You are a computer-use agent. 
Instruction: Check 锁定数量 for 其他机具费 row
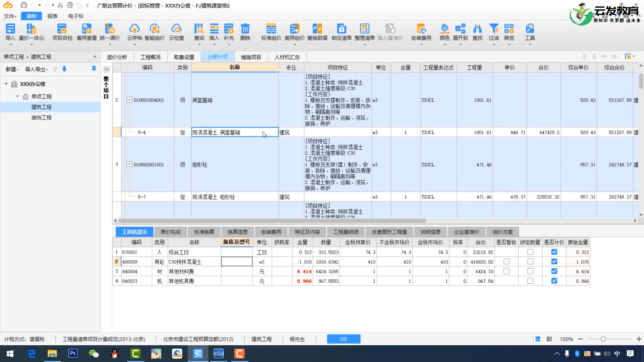(x=530, y=281)
